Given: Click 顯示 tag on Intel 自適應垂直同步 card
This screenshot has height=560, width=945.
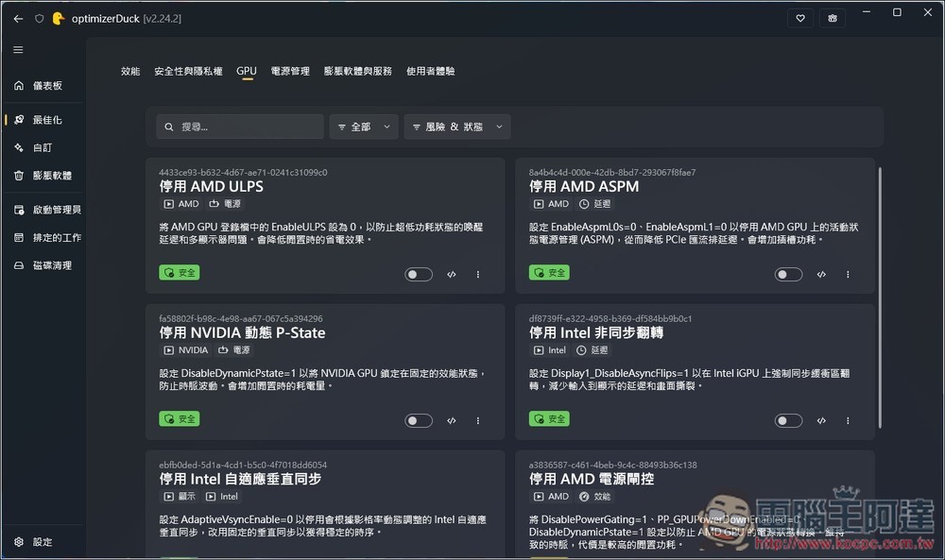Looking at the screenshot, I should 180,497.
